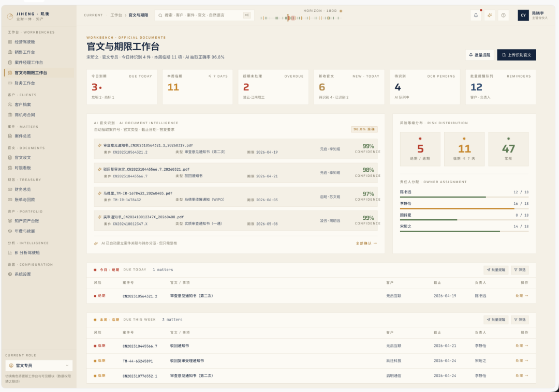Open 经营驾驶舱 in the sidebar
559x392 pixels.
click(x=38, y=42)
